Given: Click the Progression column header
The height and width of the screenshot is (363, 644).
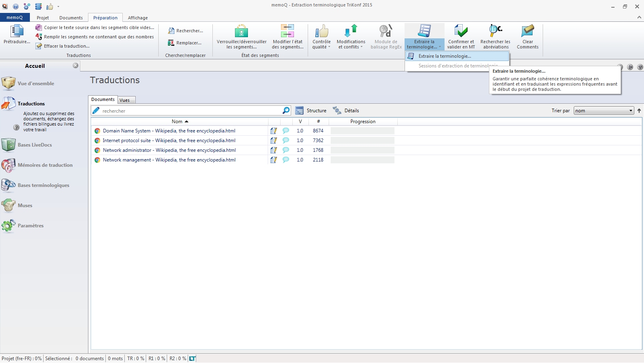Looking at the screenshot, I should (363, 122).
